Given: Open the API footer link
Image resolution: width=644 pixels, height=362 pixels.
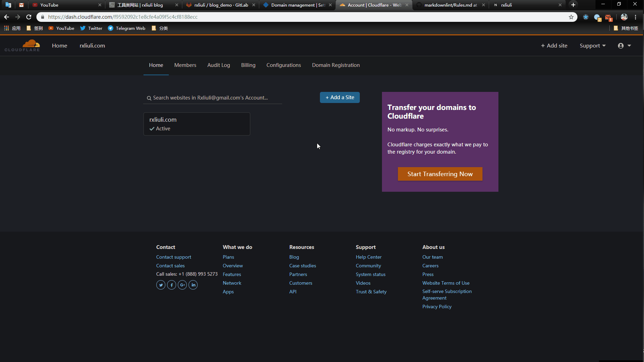Looking at the screenshot, I should pos(293,292).
